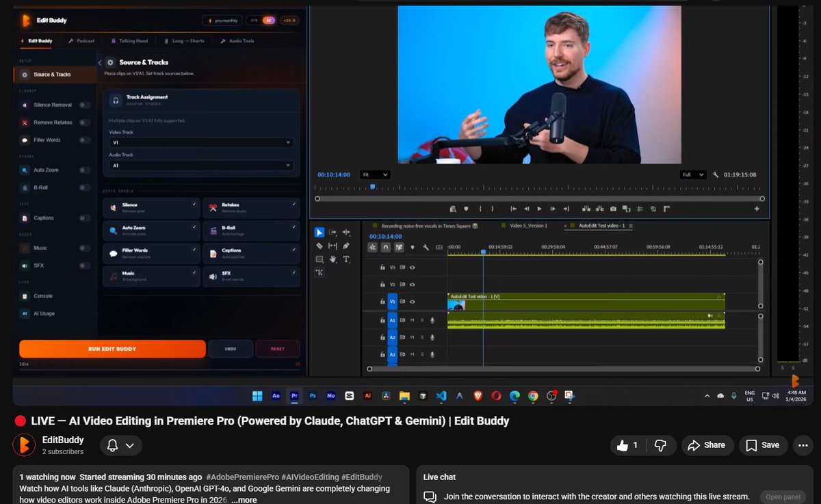Screen dimensions: 821x504
Task: Open timeline display settings wrench
Action: (426, 247)
